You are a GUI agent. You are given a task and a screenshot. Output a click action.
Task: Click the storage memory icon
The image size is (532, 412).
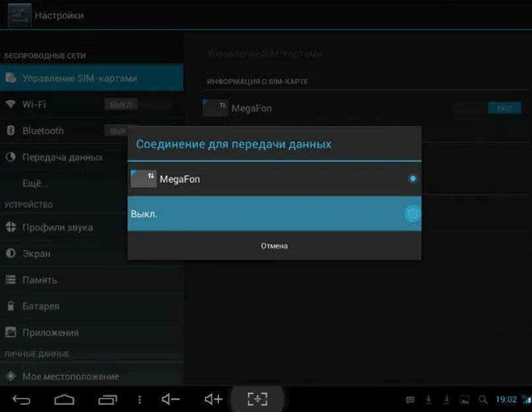click(11, 280)
